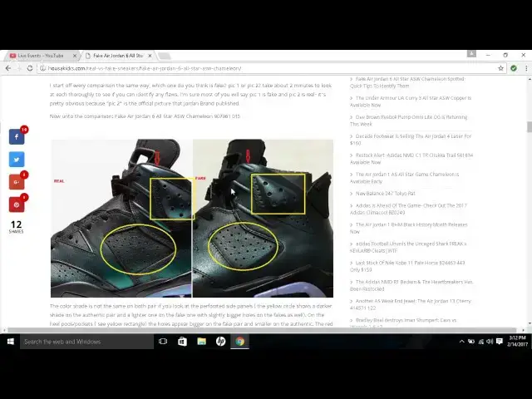Open Adidas Climacool BB0249 article link
Viewport: 532px width, 399px height.
pyautogui.click(x=408, y=209)
